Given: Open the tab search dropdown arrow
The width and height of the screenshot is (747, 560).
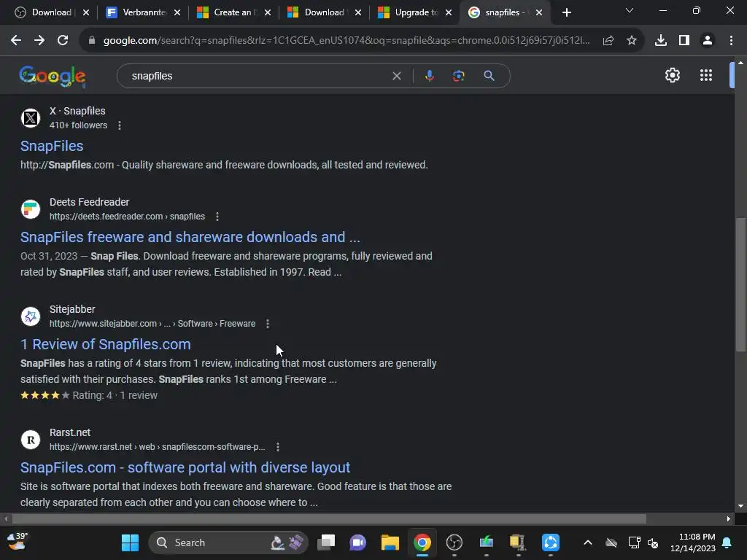Looking at the screenshot, I should click(x=630, y=10).
